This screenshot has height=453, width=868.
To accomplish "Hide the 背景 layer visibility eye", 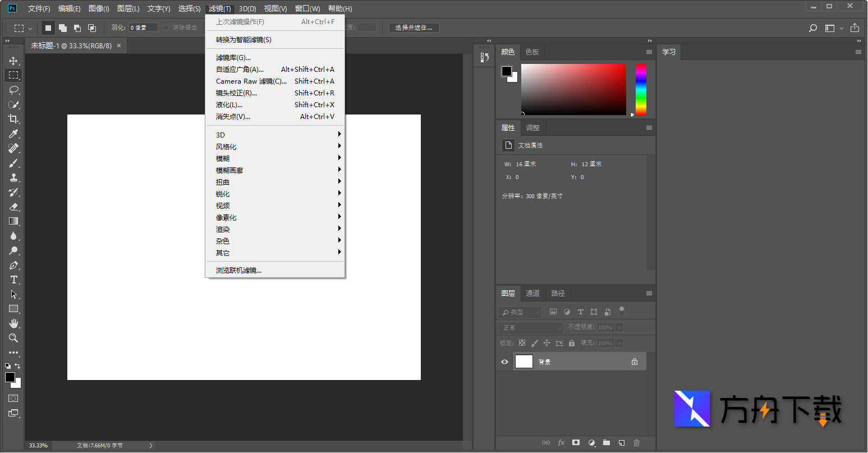I will [504, 362].
